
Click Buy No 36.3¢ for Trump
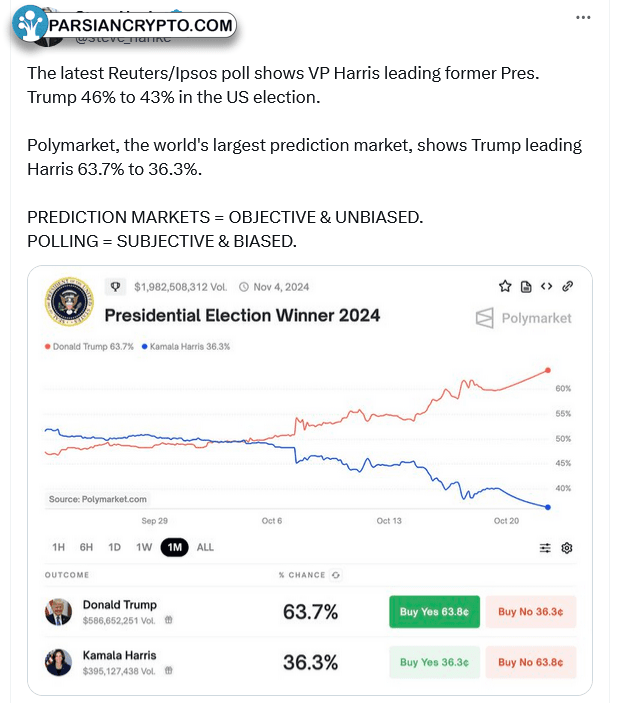coord(531,612)
